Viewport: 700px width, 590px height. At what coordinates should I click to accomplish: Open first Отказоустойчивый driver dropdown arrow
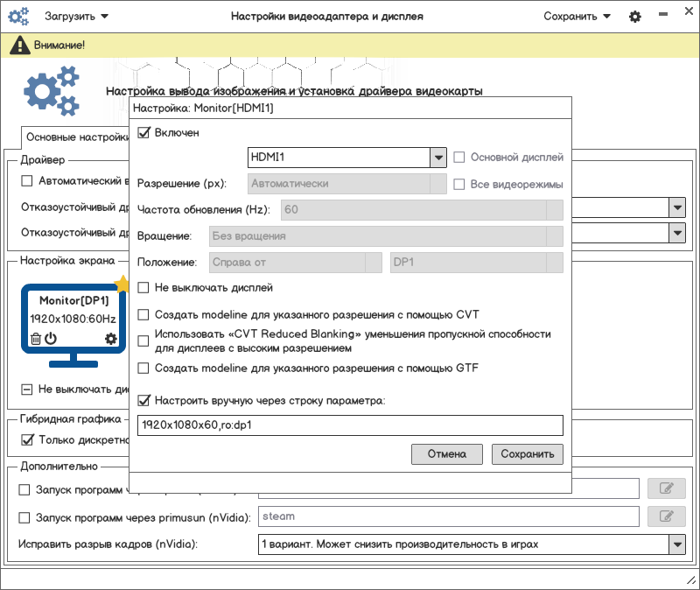677,207
